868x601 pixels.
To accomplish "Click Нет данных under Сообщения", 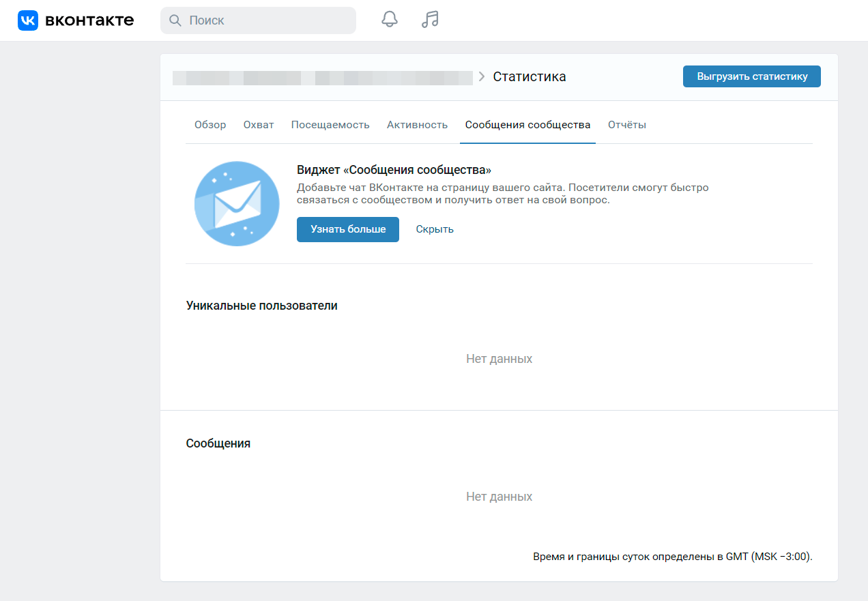I will (x=500, y=497).
